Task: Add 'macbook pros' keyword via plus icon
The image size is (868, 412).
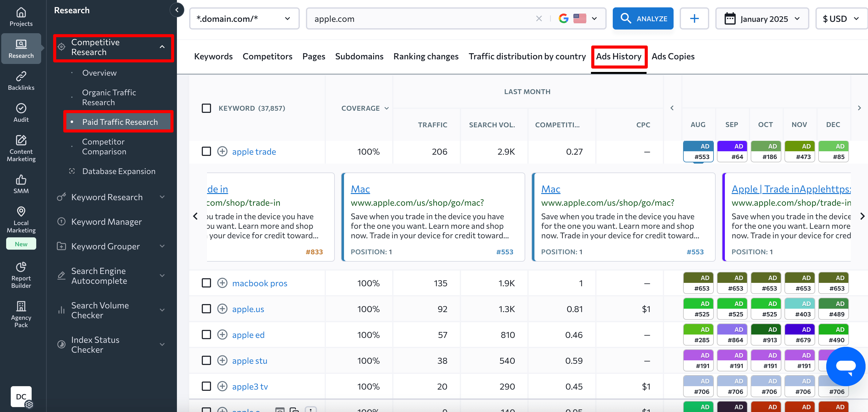Action: (222, 283)
